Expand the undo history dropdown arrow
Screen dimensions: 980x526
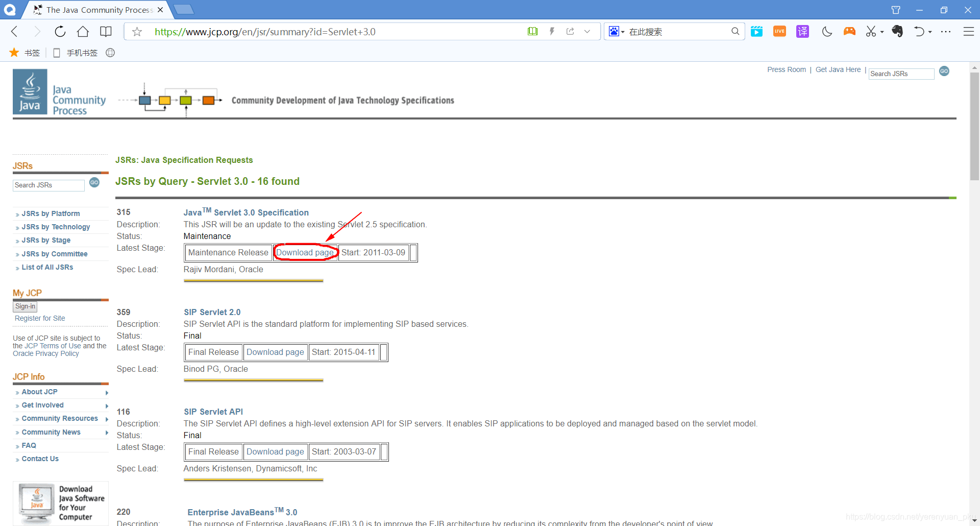point(930,32)
